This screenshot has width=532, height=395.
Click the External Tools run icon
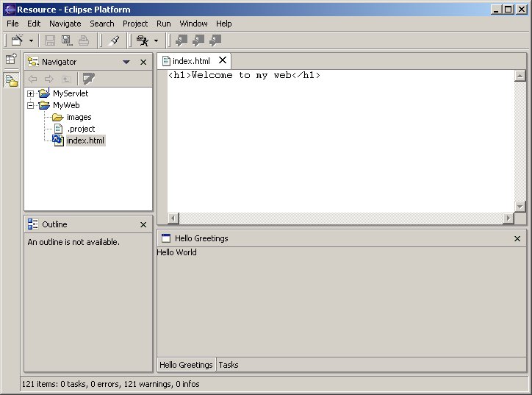point(143,40)
